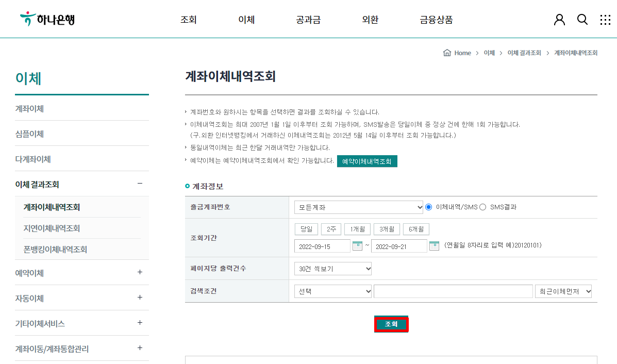Open the 최근이체먼저 sort order dropdown
617x364 pixels.
click(x=563, y=291)
